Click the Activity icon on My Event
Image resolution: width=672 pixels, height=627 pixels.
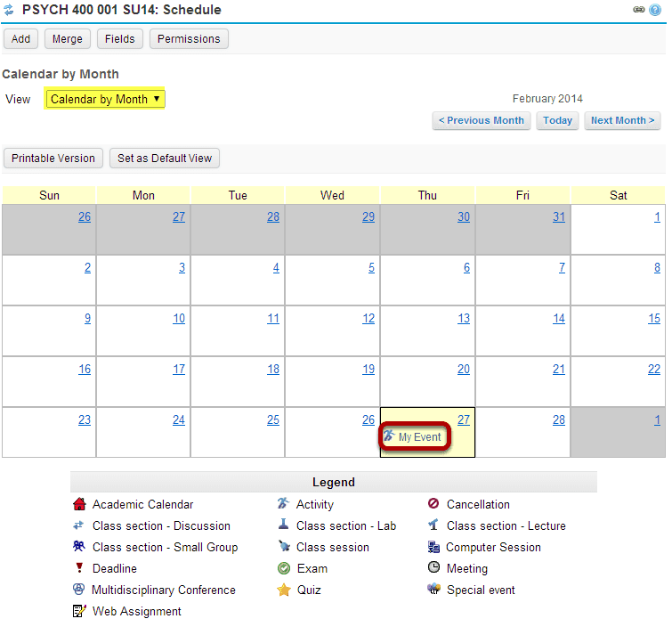389,436
